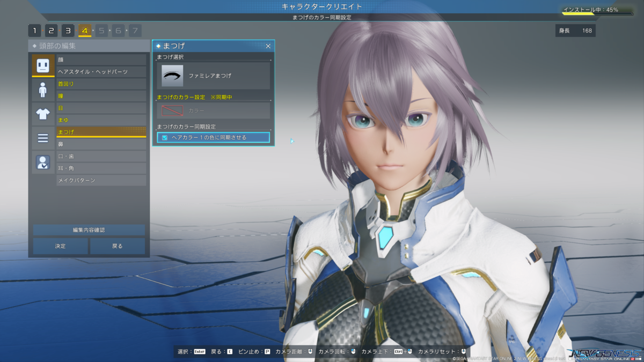Select the character portrait icon at sidebar bottom
The height and width of the screenshot is (362, 644).
click(x=43, y=160)
